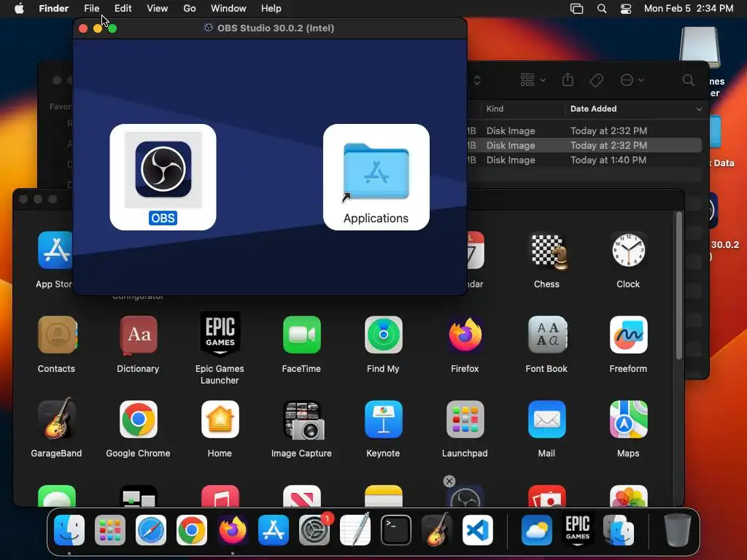Open the Freeform app icon
747x560 pixels.
pos(628,335)
